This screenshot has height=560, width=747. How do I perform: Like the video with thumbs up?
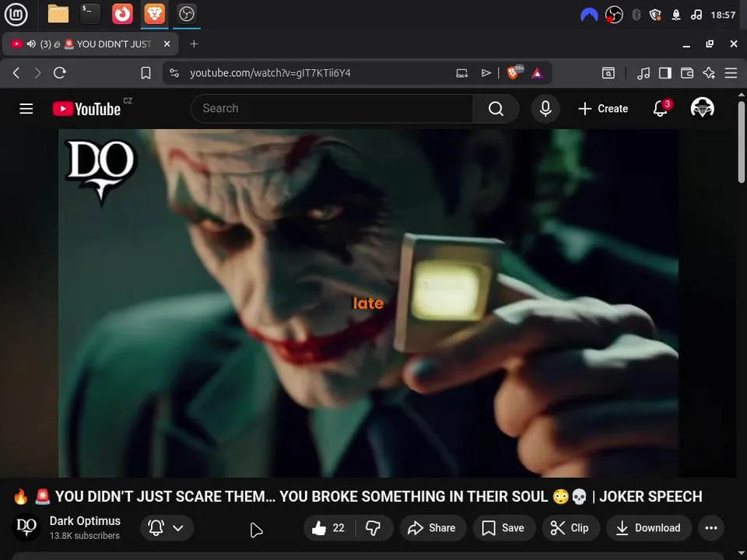coord(328,527)
